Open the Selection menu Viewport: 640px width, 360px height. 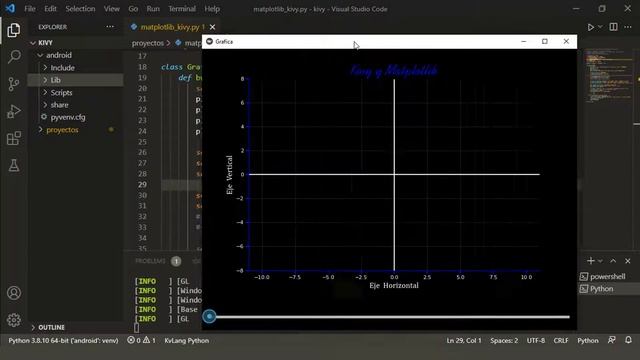80,9
